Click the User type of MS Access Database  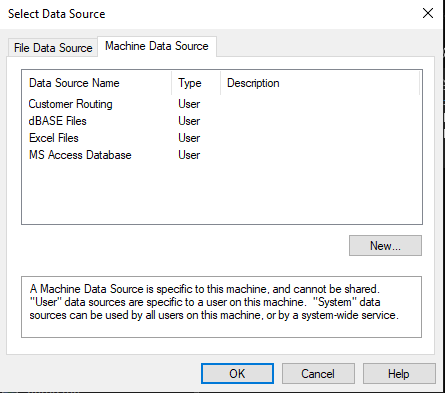pyautogui.click(x=189, y=155)
